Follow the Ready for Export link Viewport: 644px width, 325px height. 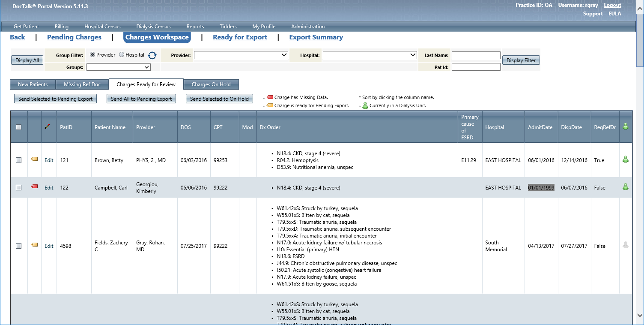point(240,37)
